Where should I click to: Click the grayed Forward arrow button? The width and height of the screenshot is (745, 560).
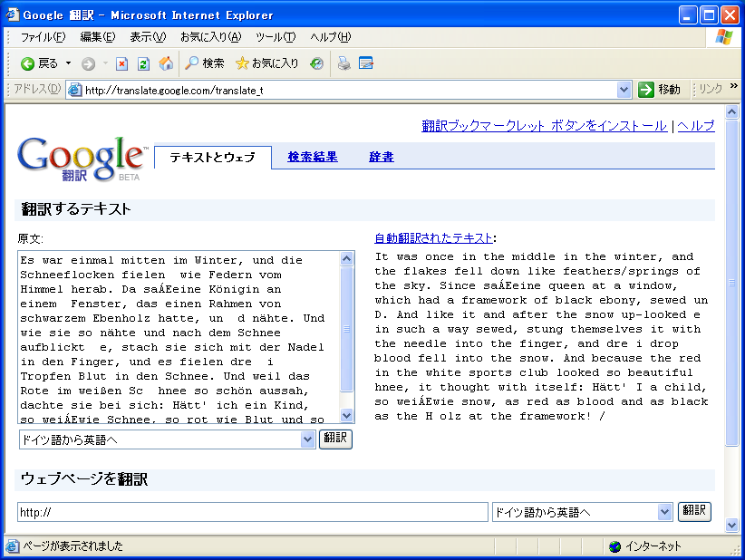click(x=88, y=63)
